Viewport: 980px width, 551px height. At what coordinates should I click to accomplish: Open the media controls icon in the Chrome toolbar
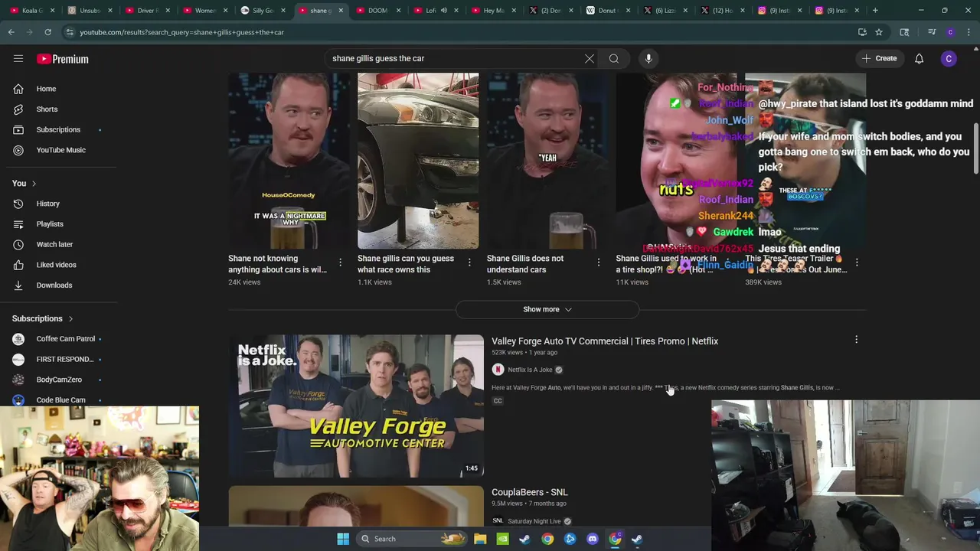[x=932, y=32]
